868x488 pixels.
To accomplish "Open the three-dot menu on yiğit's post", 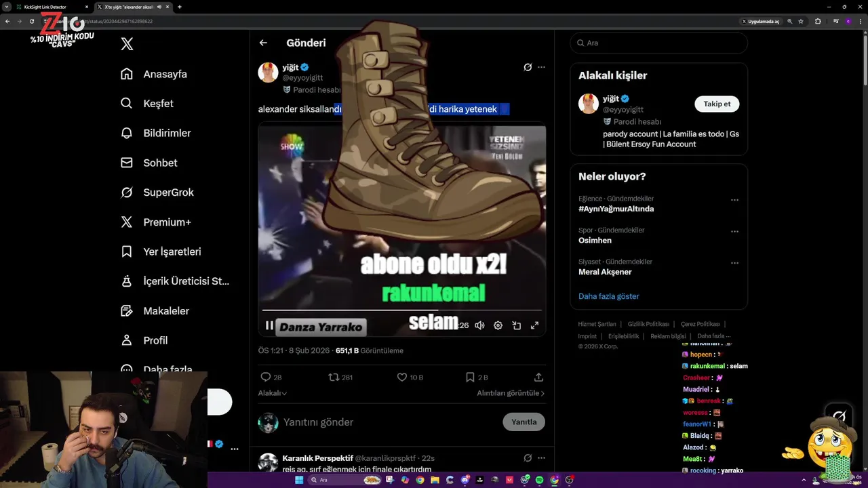I will (541, 67).
